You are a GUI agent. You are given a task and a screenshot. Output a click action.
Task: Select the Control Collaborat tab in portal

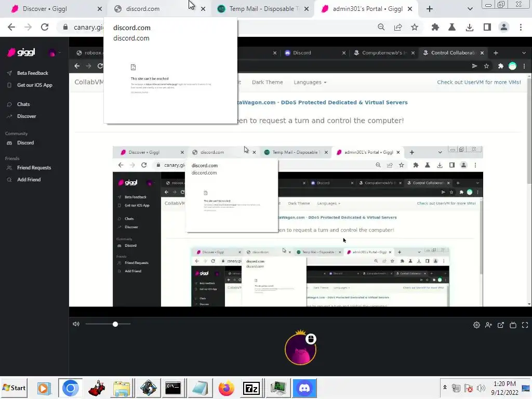[x=453, y=53]
